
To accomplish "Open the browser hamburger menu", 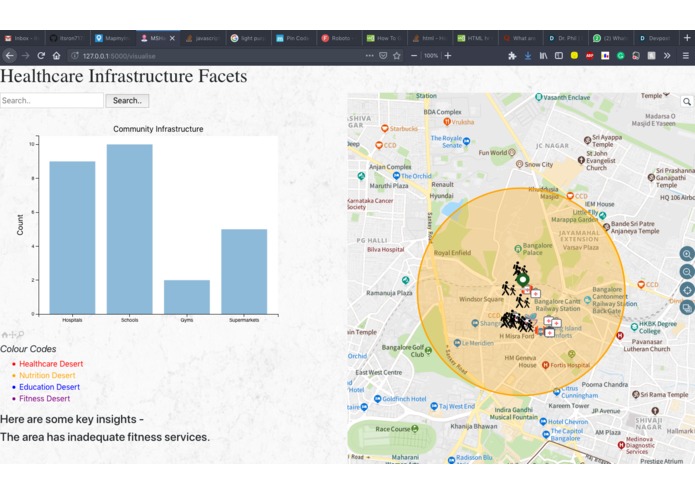I will click(x=685, y=56).
